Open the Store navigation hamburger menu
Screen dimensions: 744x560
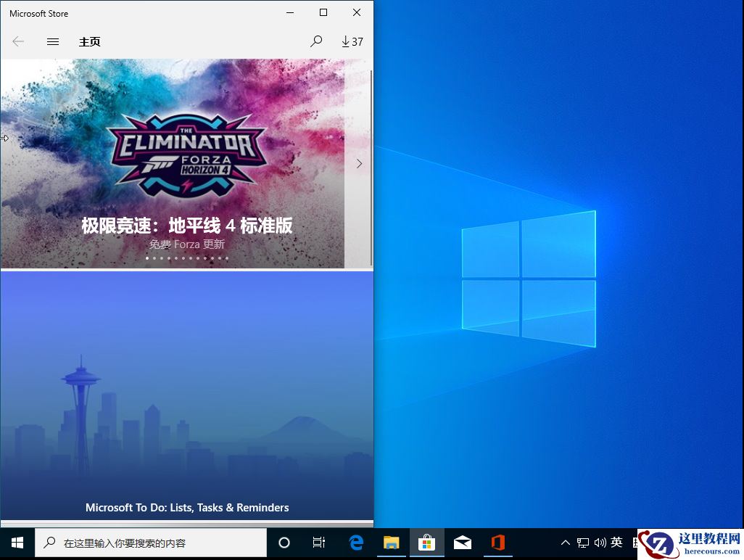pyautogui.click(x=52, y=41)
